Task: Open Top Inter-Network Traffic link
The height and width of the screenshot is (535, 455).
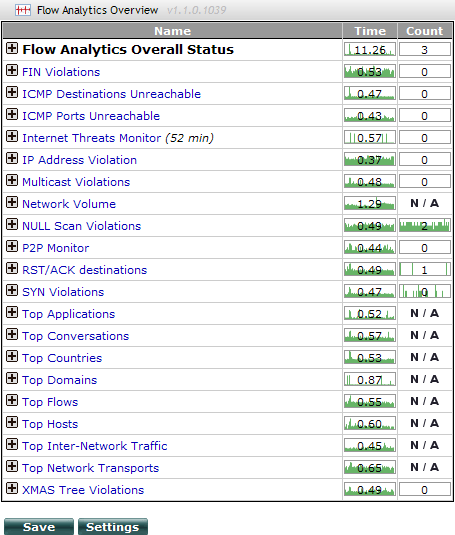Action: 94,446
